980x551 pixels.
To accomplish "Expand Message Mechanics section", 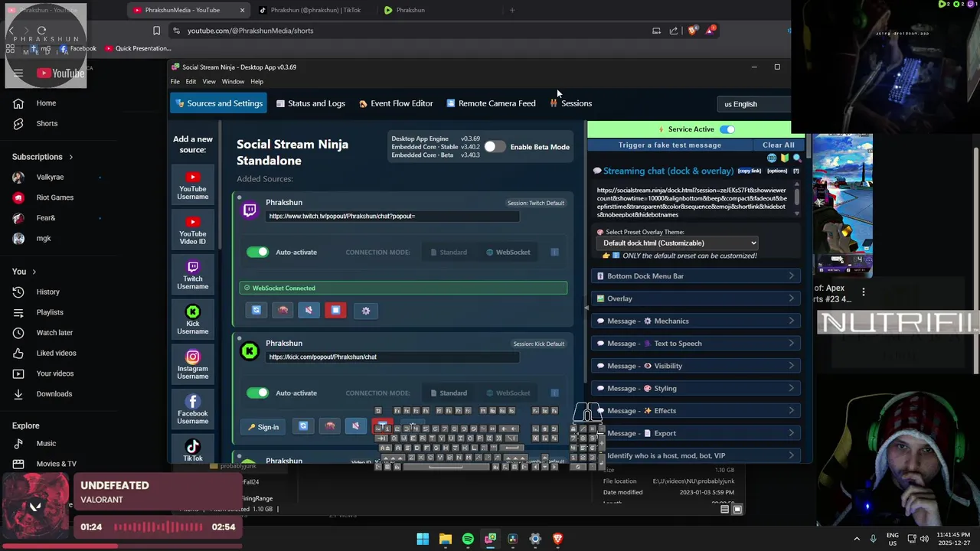I will pyautogui.click(x=696, y=321).
